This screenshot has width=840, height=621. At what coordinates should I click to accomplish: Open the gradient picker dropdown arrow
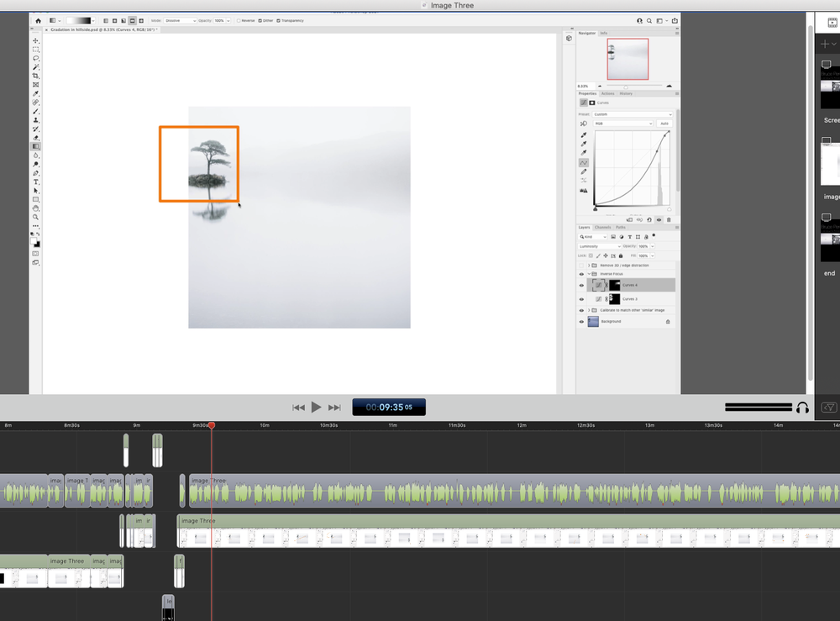93,21
